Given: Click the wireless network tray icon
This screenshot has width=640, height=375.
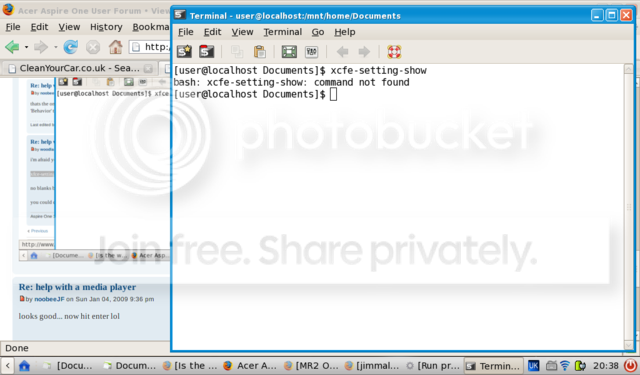Looking at the screenshot, I should 565,366.
